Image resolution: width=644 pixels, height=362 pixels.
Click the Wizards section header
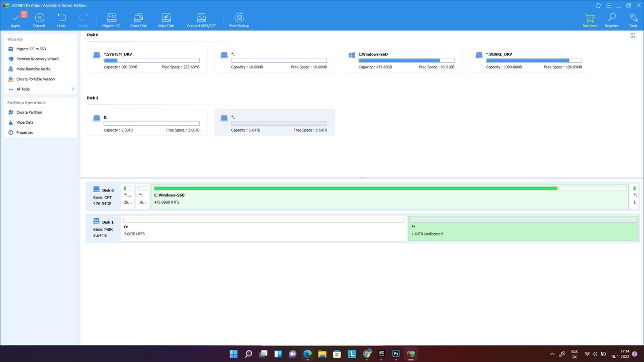pyautogui.click(x=15, y=39)
